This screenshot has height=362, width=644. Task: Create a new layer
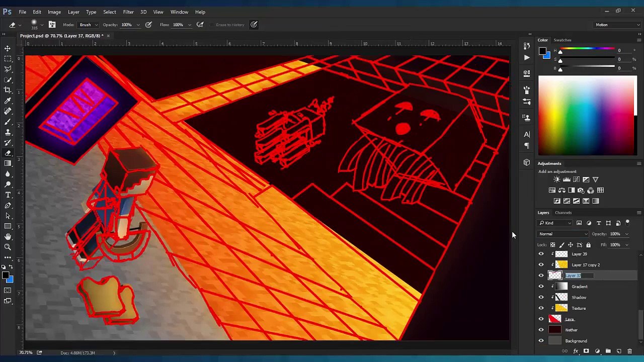tap(619, 351)
